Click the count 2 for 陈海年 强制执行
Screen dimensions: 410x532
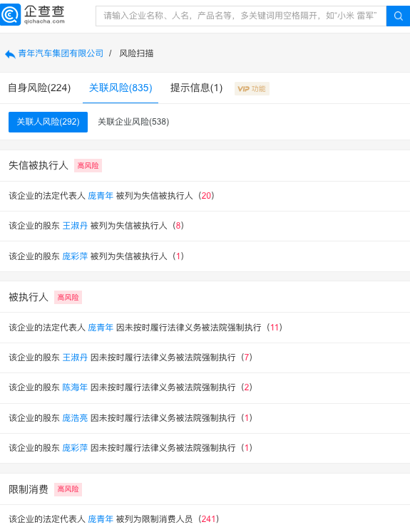pyautogui.click(x=247, y=387)
